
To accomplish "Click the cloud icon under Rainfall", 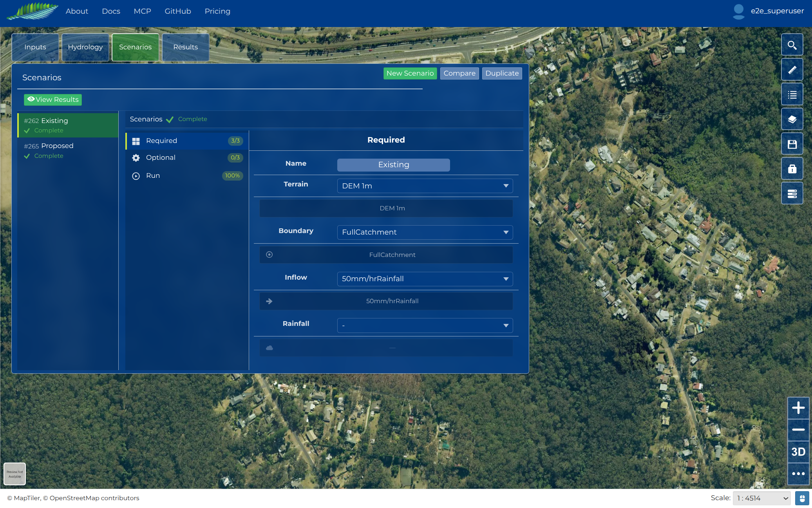I will 269,348.
